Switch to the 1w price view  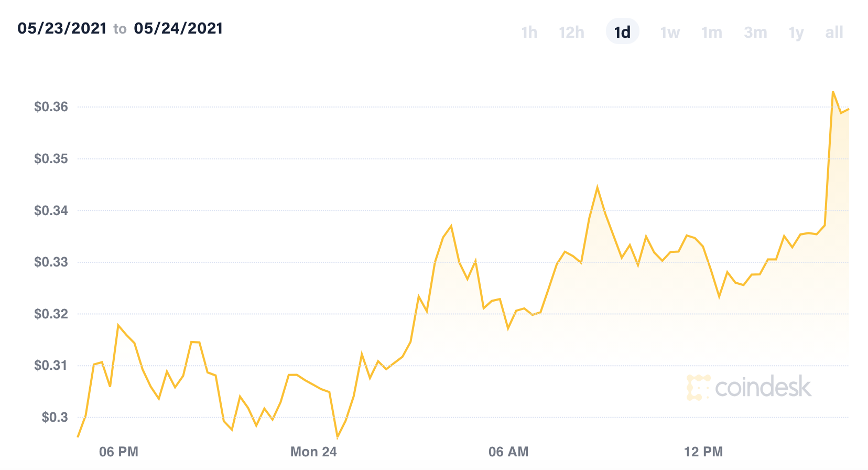pos(669,32)
